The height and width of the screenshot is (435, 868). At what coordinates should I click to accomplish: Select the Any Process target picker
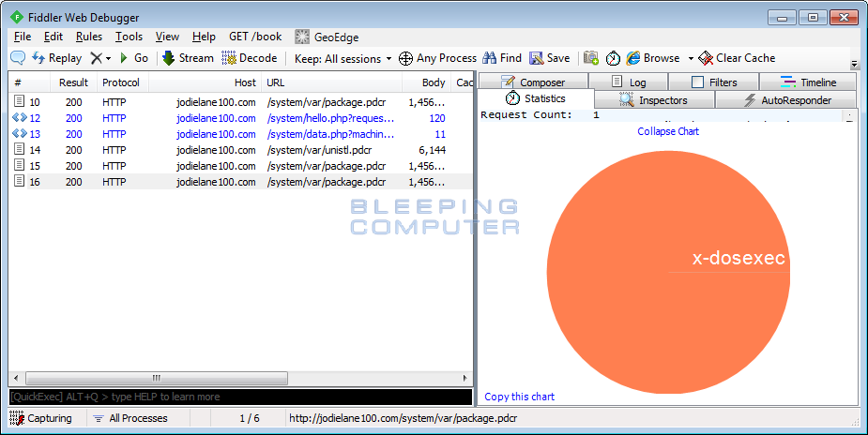point(437,58)
